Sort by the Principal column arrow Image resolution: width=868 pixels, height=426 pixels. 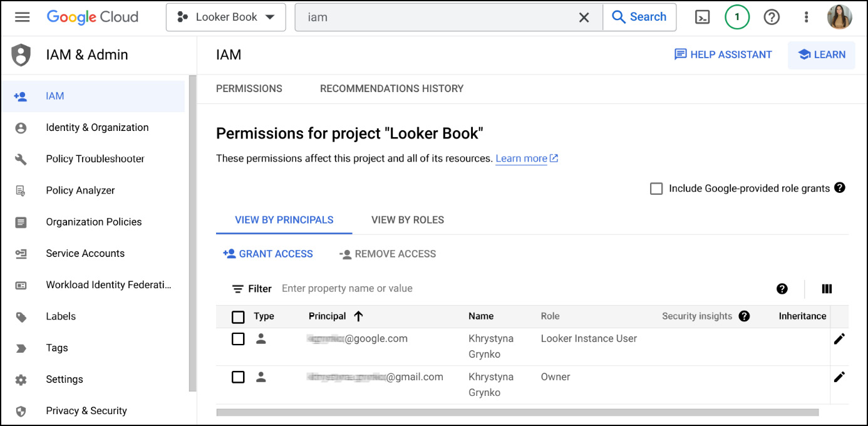tap(358, 316)
